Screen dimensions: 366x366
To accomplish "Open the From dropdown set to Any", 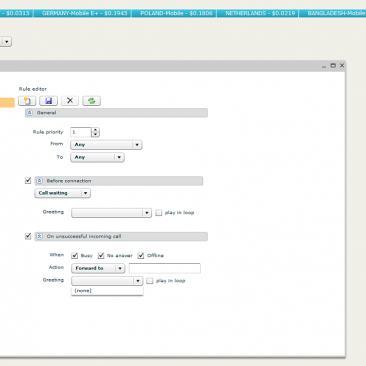I will (106, 145).
